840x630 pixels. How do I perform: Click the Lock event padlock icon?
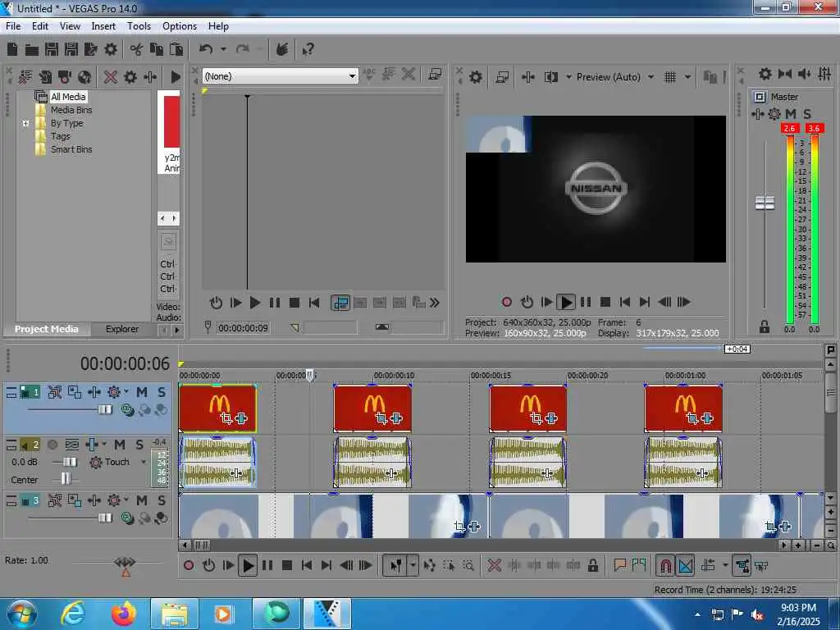point(592,565)
